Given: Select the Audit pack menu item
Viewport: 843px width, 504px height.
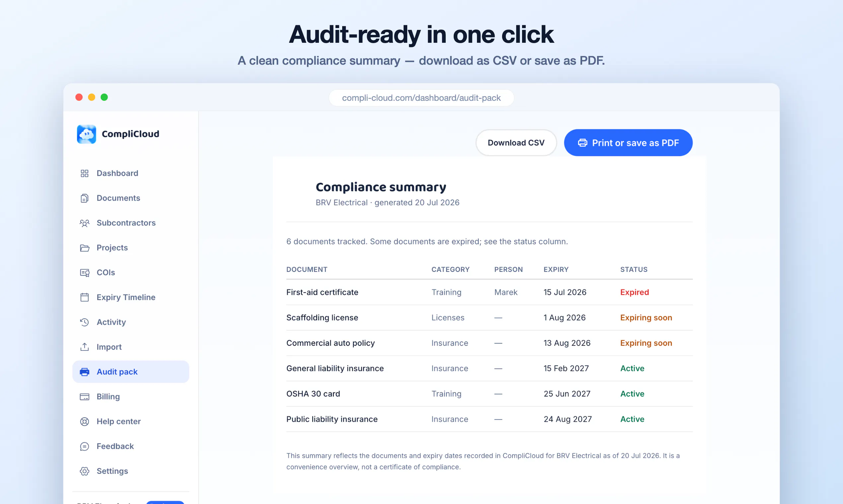Looking at the screenshot, I should 130,372.
